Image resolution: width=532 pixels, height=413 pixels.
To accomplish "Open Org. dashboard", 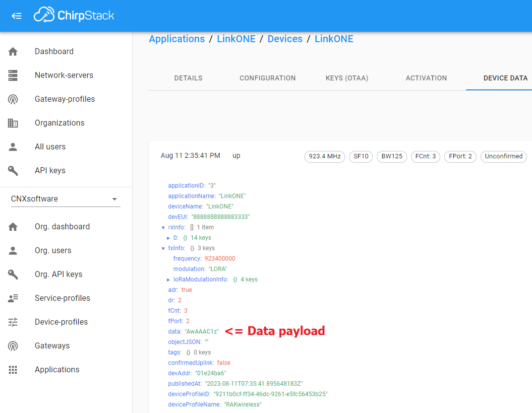I will click(x=62, y=226).
